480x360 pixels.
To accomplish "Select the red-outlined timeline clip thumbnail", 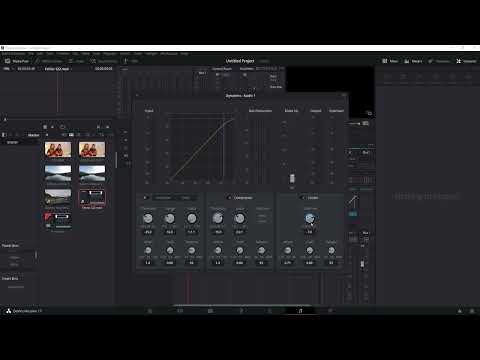I will [x=92, y=198].
